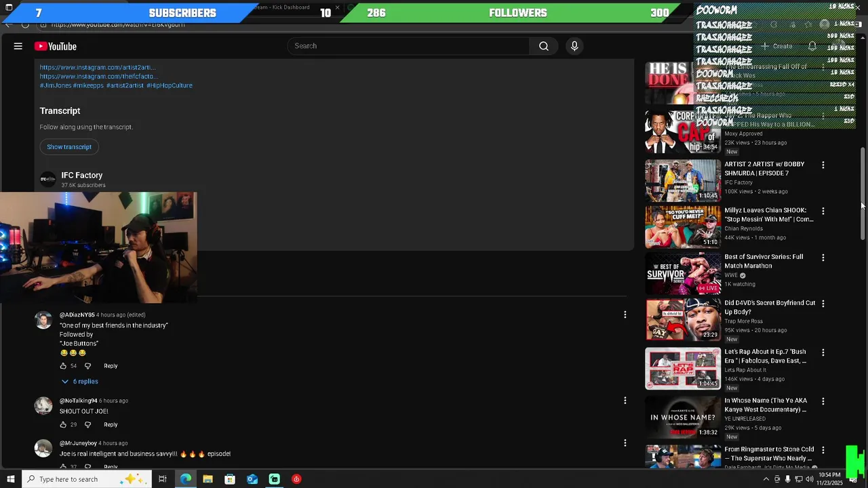
Task: Open the @MrJuneyboy profile picture
Action: [43, 448]
